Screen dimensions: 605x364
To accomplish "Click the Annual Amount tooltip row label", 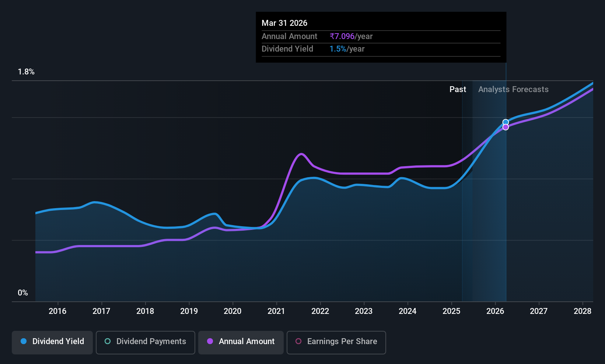I will [x=289, y=36].
